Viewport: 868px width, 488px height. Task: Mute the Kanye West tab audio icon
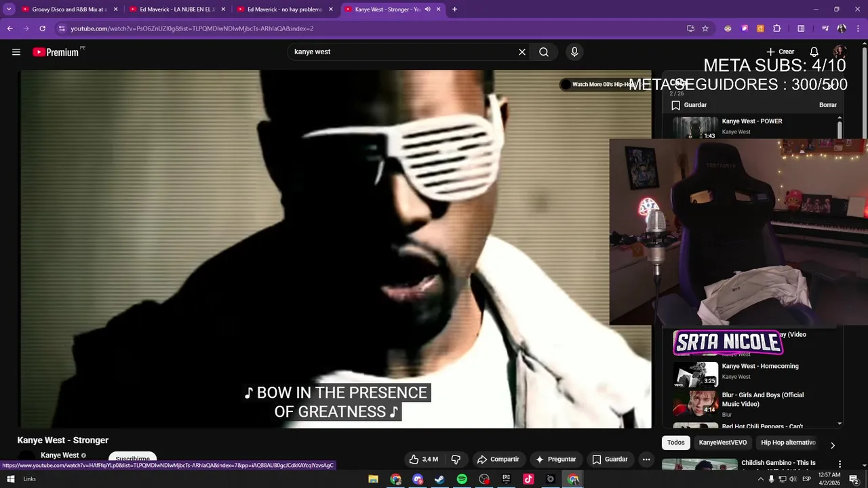point(427,9)
